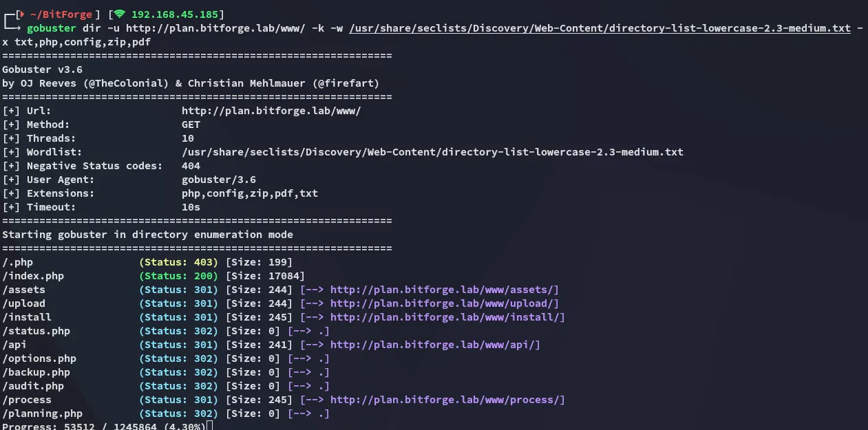The height and width of the screenshot is (430, 868).
Task: Open the /www/install/ redirect link
Action: point(447,317)
